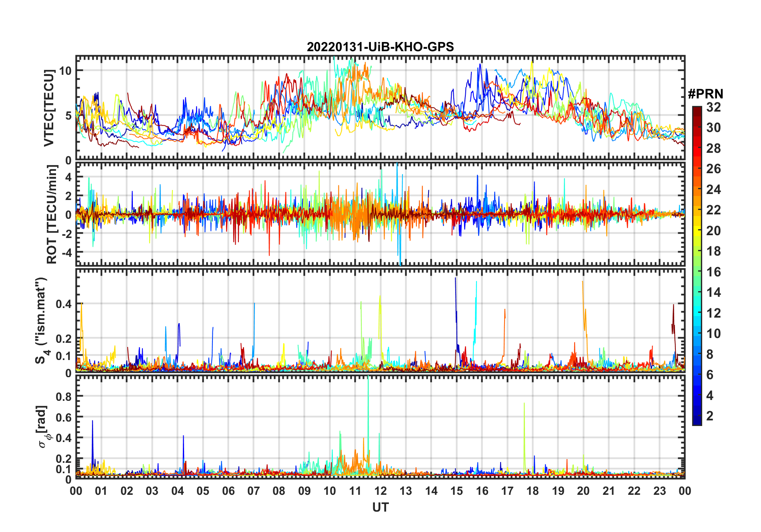Select the ROT [TECU/min] y-axis label
Viewport: 761px width, 532px height.
coord(52,214)
